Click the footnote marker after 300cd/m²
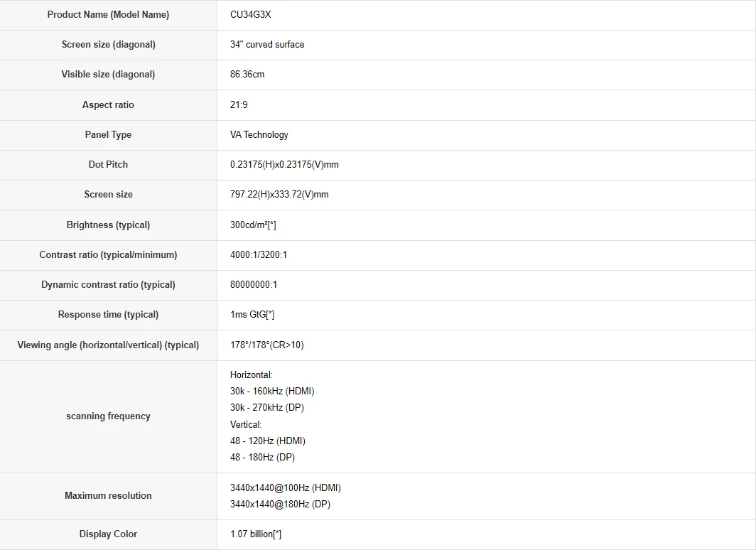The height and width of the screenshot is (550, 756). click(271, 225)
